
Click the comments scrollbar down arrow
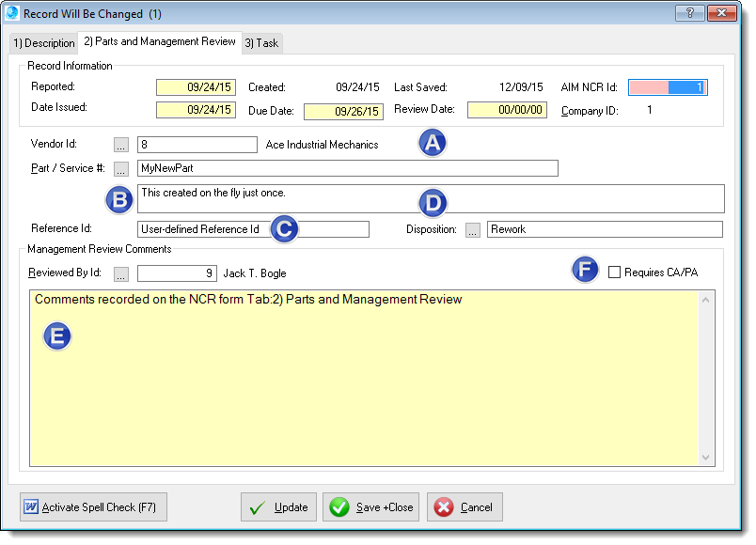707,458
